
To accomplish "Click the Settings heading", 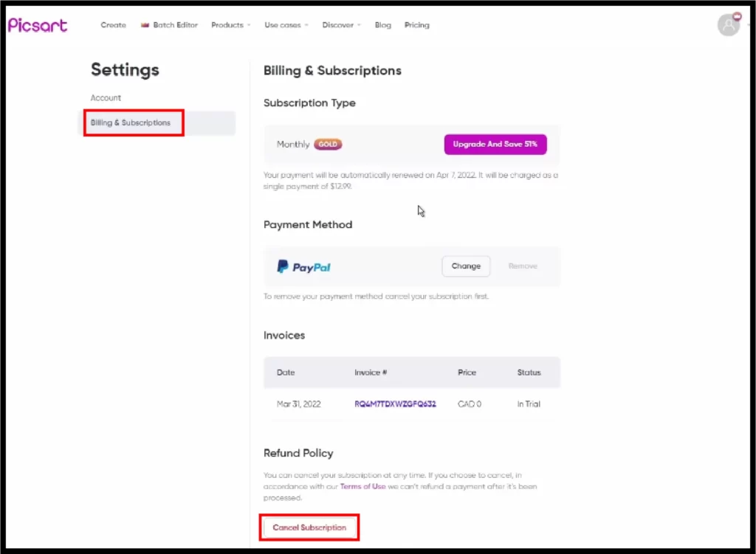I will coord(125,70).
